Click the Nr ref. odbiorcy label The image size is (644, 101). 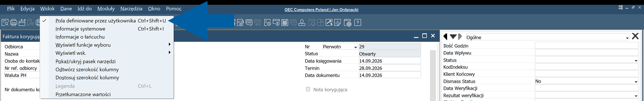pyautogui.click(x=21, y=68)
